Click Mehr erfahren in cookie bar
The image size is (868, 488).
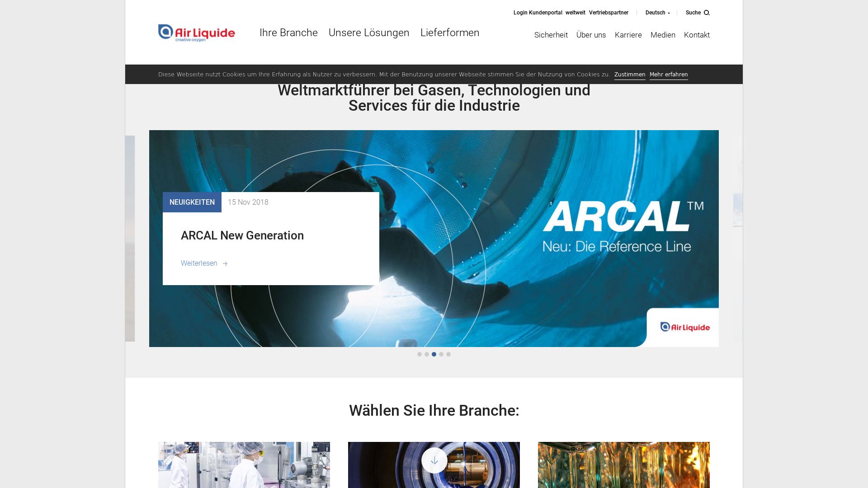coord(669,75)
